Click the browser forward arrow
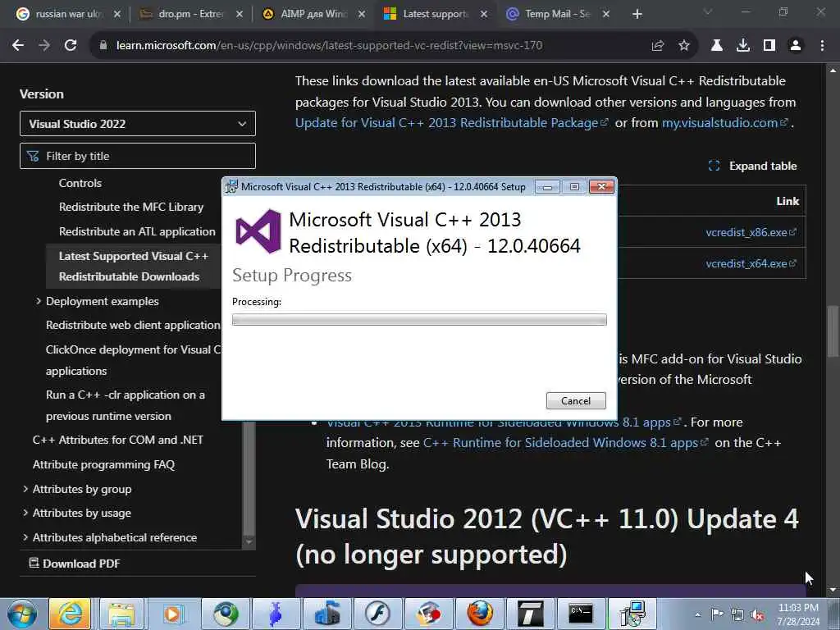 tap(44, 46)
